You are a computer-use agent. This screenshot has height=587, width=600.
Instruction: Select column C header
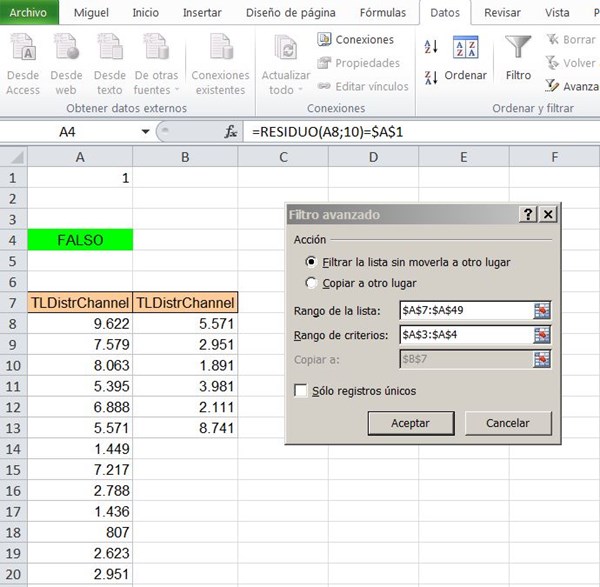point(283,157)
